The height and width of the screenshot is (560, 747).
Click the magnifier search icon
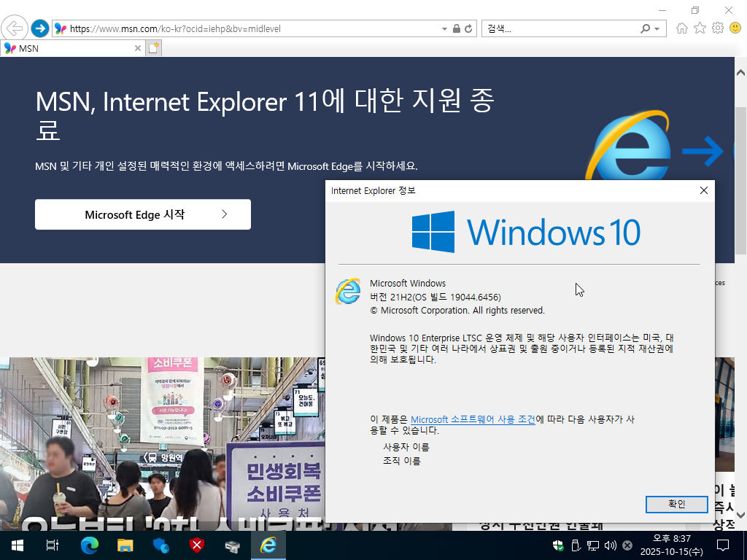(x=645, y=28)
